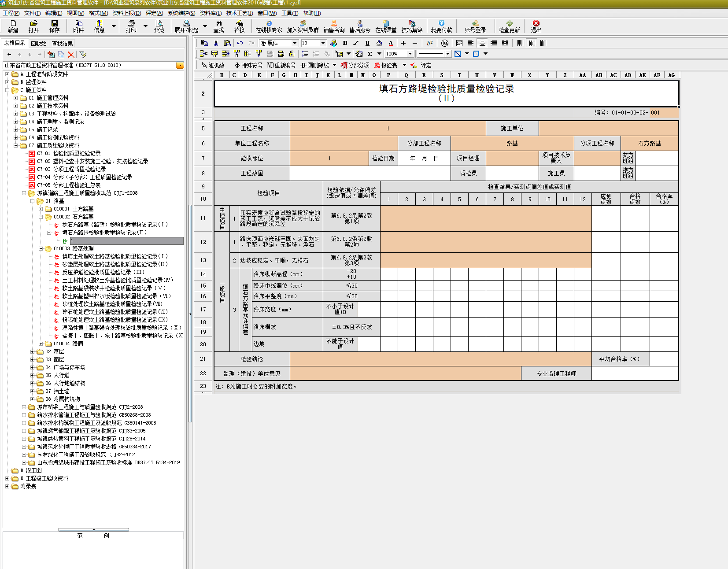This screenshot has width=728, height=569.
Task: Click the 退出 (Exit) red icon
Action: (x=536, y=26)
